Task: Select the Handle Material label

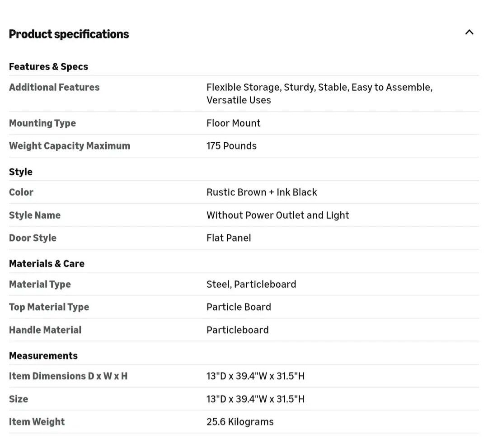Action: pos(45,330)
